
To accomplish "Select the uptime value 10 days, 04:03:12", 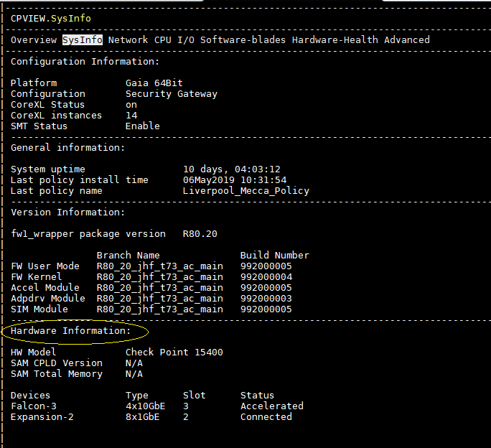I will pyautogui.click(x=231, y=169).
